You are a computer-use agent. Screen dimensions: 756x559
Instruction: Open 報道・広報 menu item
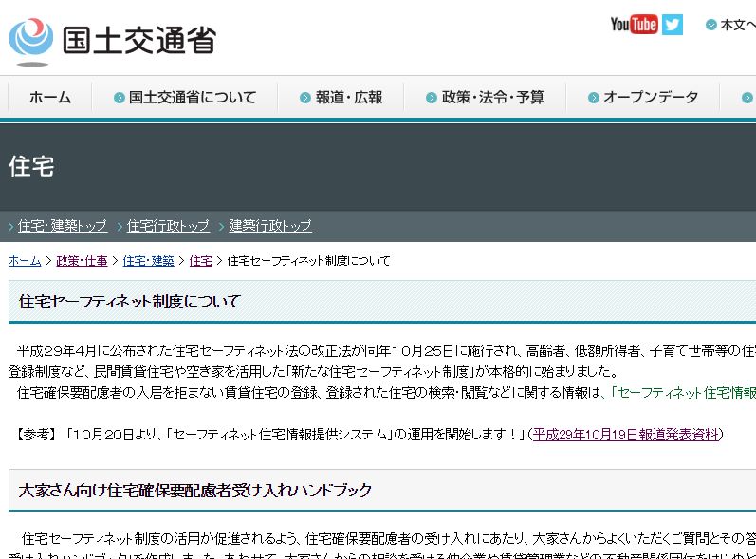pos(341,97)
